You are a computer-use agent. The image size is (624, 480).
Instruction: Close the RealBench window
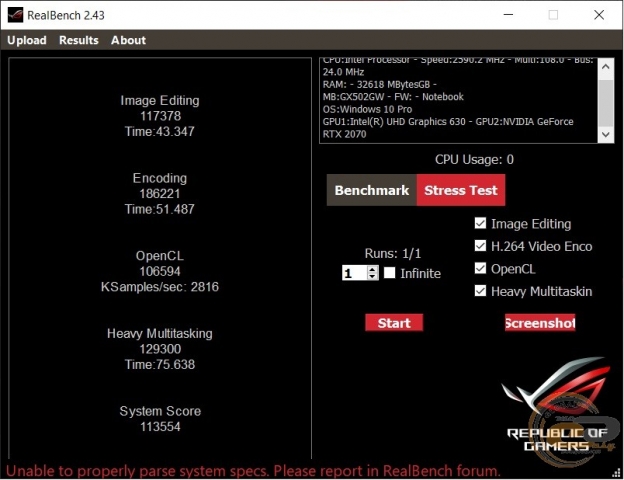(x=599, y=15)
